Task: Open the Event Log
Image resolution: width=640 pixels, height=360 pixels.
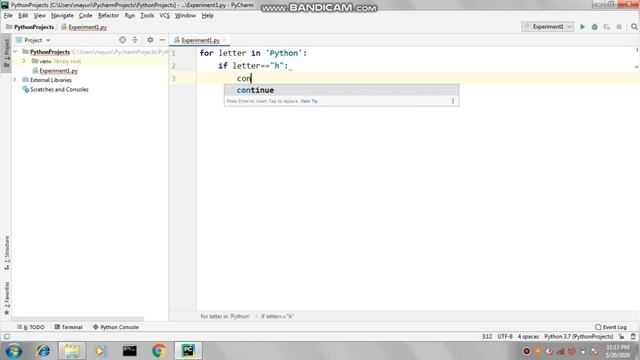Action: tap(611, 327)
